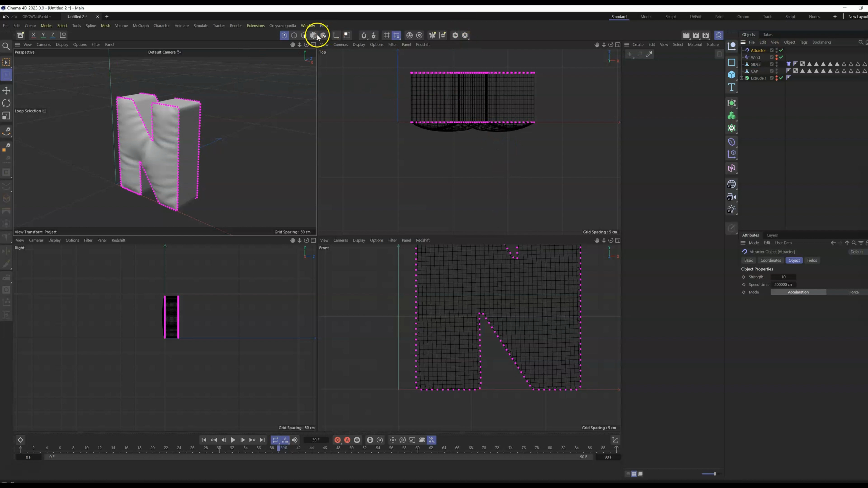This screenshot has height=488, width=868.
Task: Search objects in the Object Manager
Action: coord(861,42)
